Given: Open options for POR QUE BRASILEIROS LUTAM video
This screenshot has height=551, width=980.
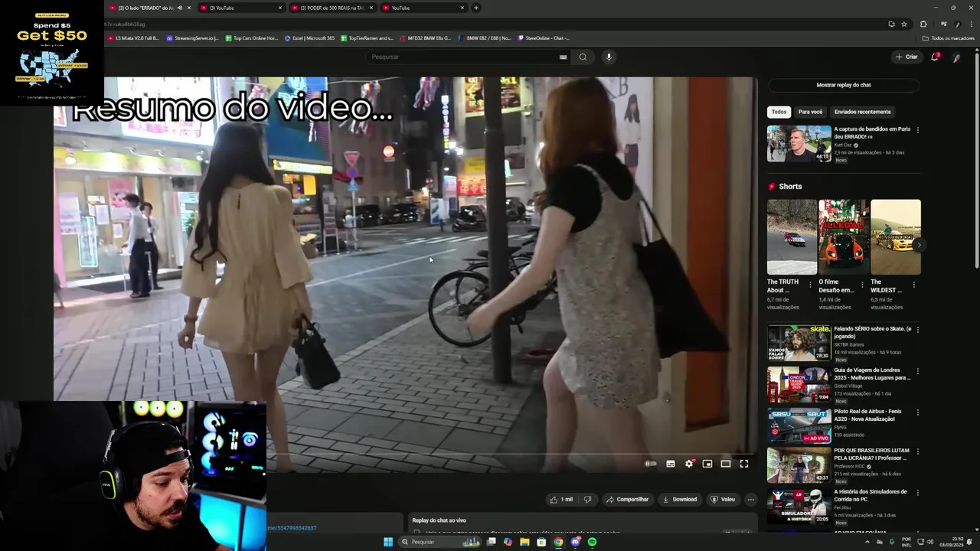Looking at the screenshot, I should (x=917, y=452).
